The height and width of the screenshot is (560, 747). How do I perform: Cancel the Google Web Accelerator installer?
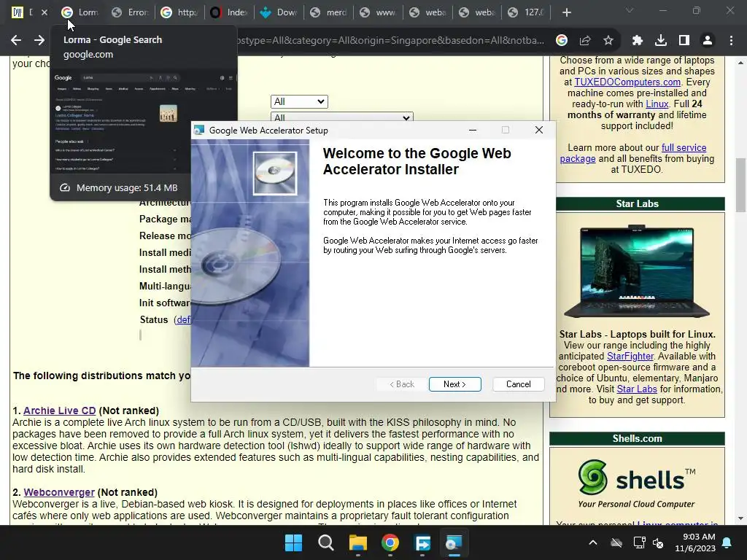click(519, 384)
